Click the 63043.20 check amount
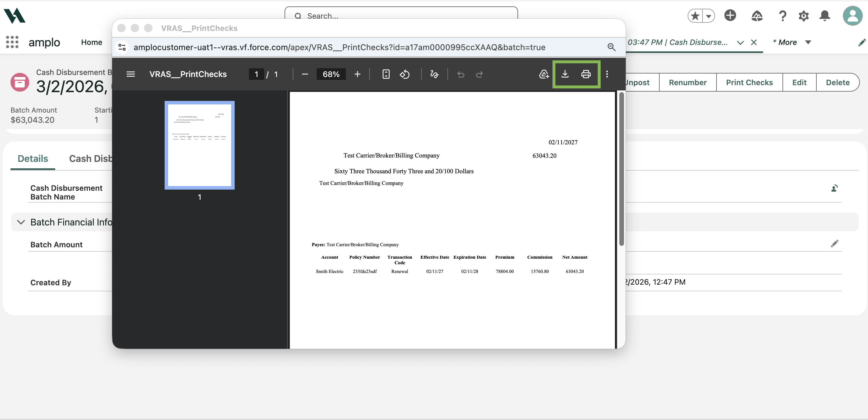Image resolution: width=868 pixels, height=420 pixels. (544, 156)
